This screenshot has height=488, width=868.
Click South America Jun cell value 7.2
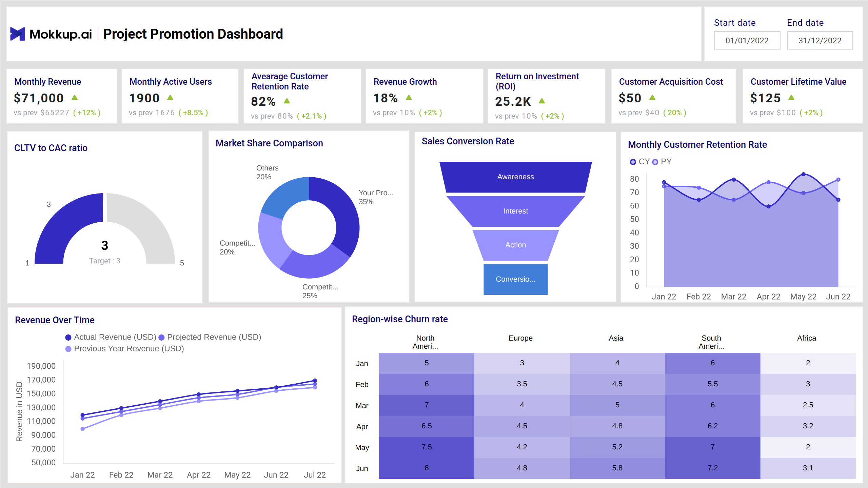click(x=712, y=468)
